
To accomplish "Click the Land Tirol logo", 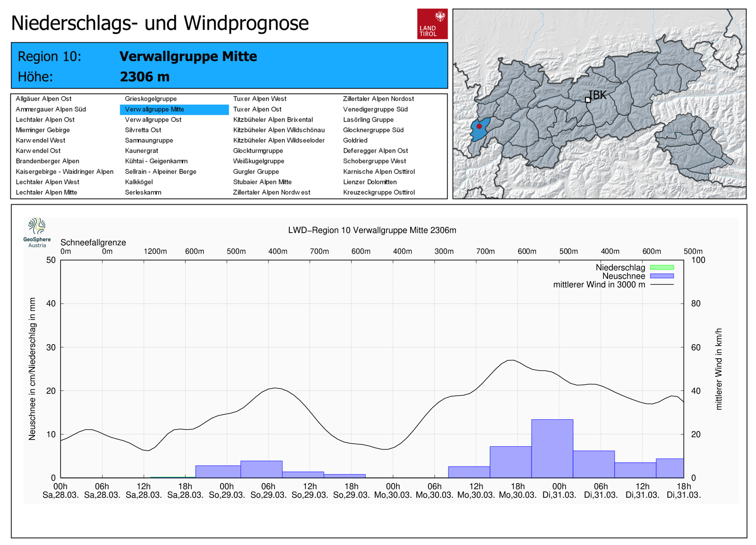I will (x=432, y=24).
